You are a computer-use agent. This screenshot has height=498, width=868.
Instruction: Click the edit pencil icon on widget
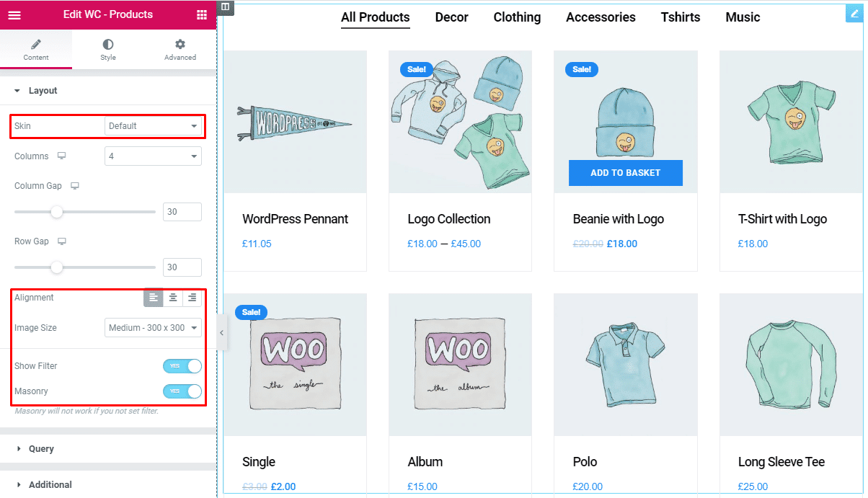click(854, 13)
